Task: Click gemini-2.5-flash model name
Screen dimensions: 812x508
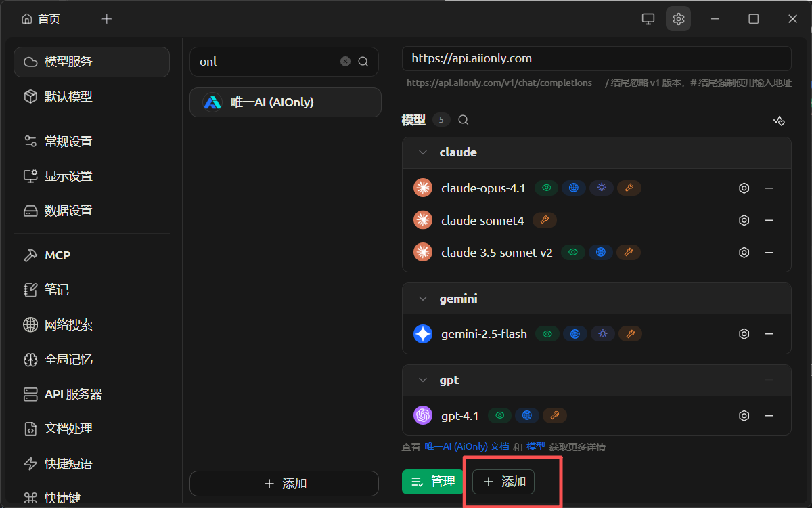Action: coord(484,334)
